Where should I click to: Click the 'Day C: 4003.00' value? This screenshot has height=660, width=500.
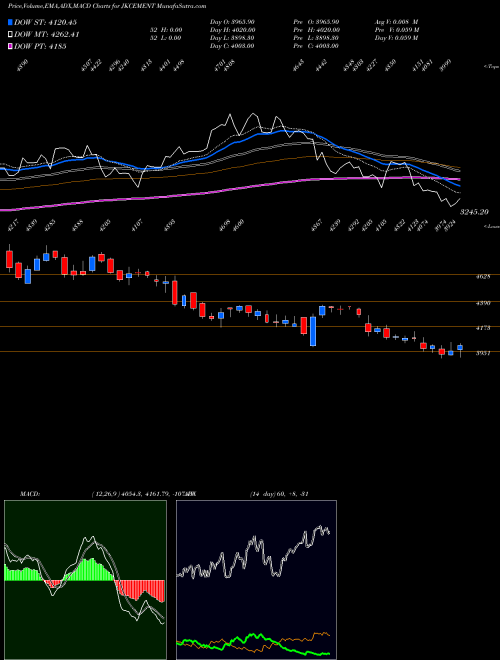(x=232, y=46)
